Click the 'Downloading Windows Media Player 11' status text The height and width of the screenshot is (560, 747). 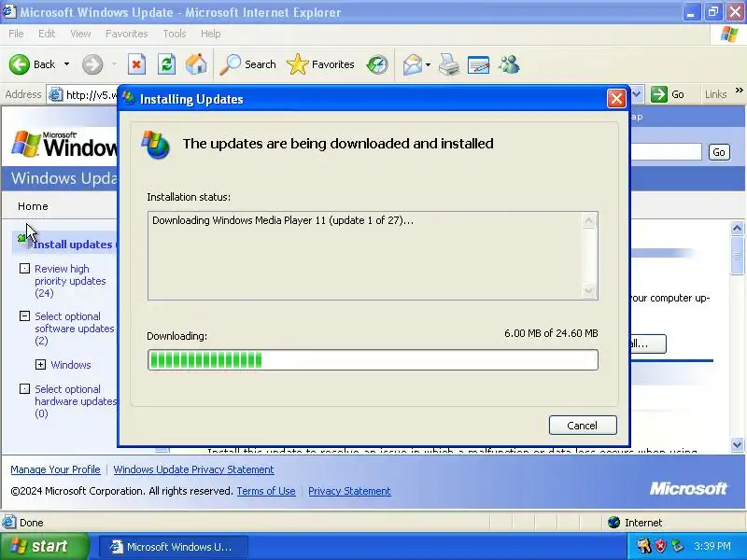283,220
